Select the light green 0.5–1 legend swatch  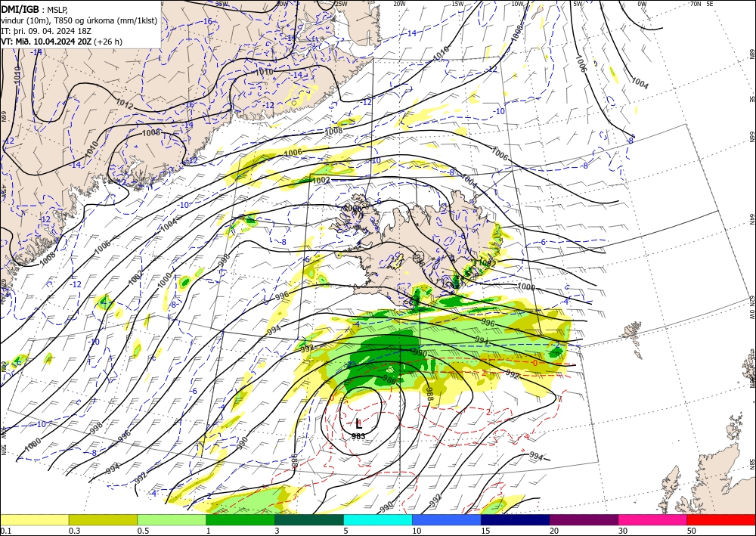[x=172, y=519]
